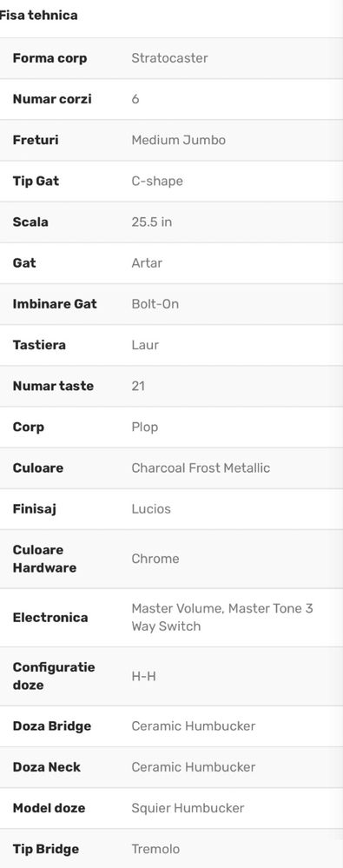343x868 pixels.
Task: Click the H-H pickup configuration value
Action: click(144, 676)
